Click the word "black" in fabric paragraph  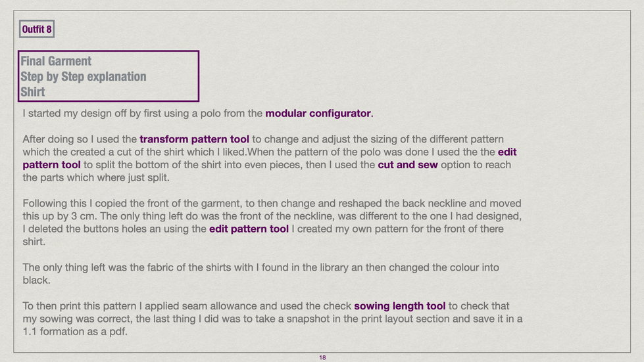pyautogui.click(x=36, y=281)
